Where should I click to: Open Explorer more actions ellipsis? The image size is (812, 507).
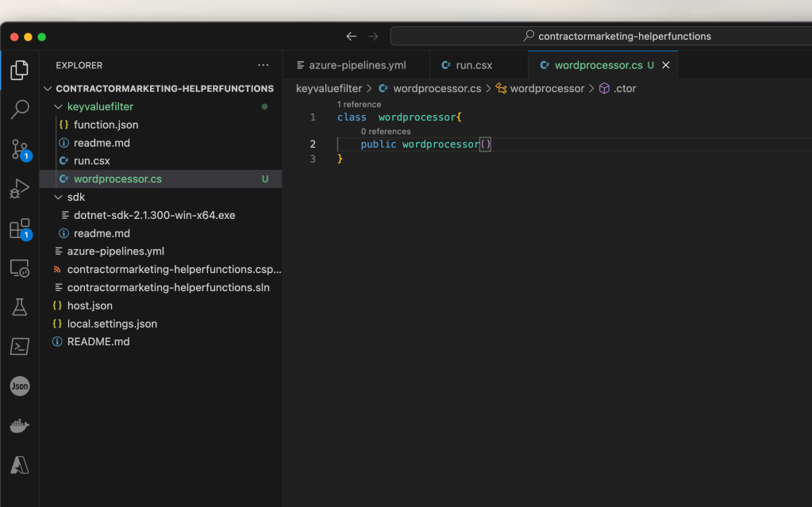click(263, 65)
